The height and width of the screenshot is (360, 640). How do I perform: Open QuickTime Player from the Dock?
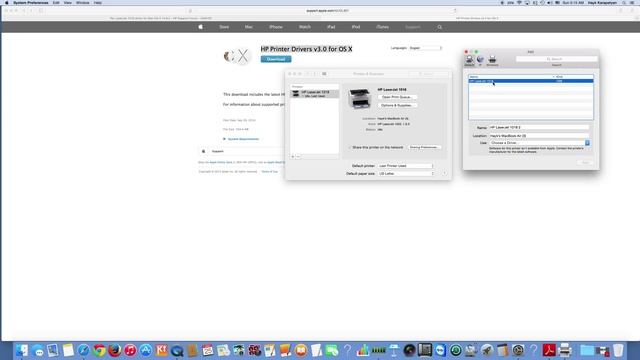coord(177,350)
